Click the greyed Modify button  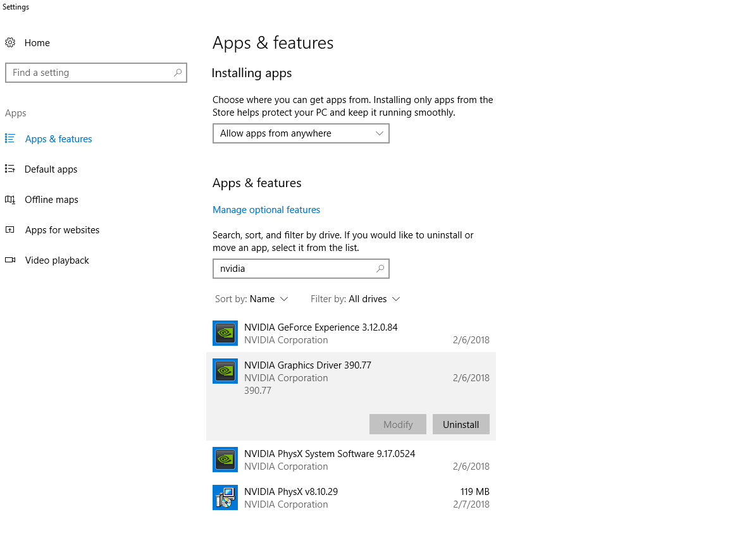(x=398, y=424)
